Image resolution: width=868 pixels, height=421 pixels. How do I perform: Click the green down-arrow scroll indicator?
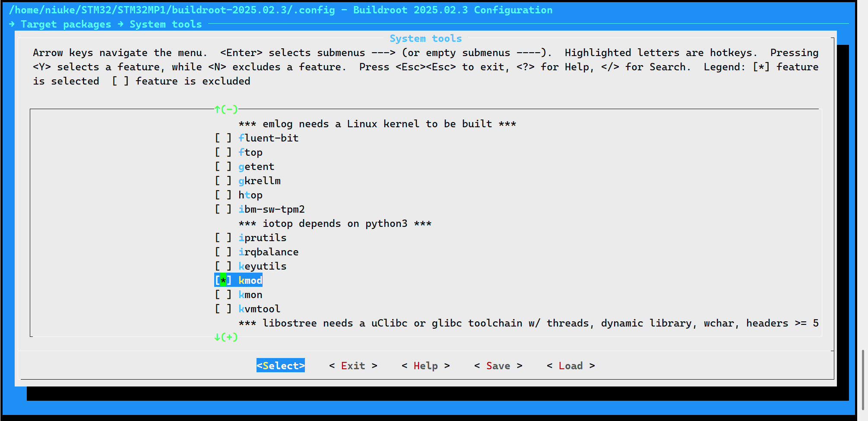point(226,337)
